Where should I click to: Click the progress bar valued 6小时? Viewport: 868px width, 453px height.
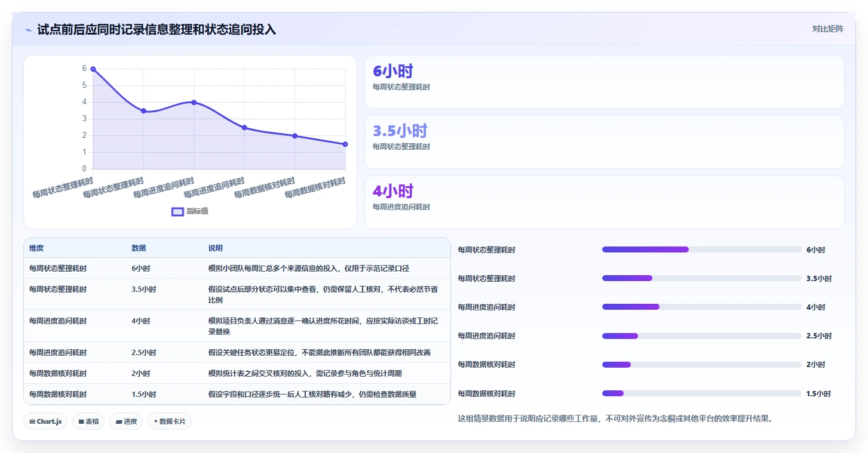pos(702,249)
